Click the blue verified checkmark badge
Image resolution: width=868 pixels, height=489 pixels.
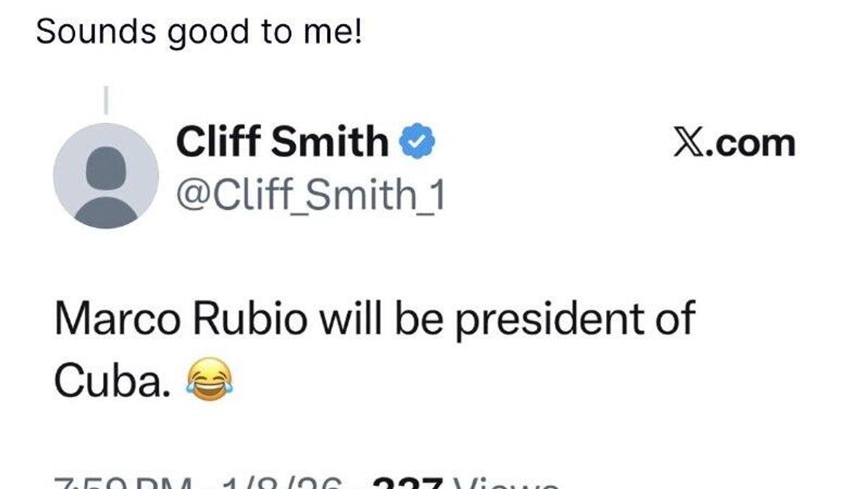[x=417, y=141]
